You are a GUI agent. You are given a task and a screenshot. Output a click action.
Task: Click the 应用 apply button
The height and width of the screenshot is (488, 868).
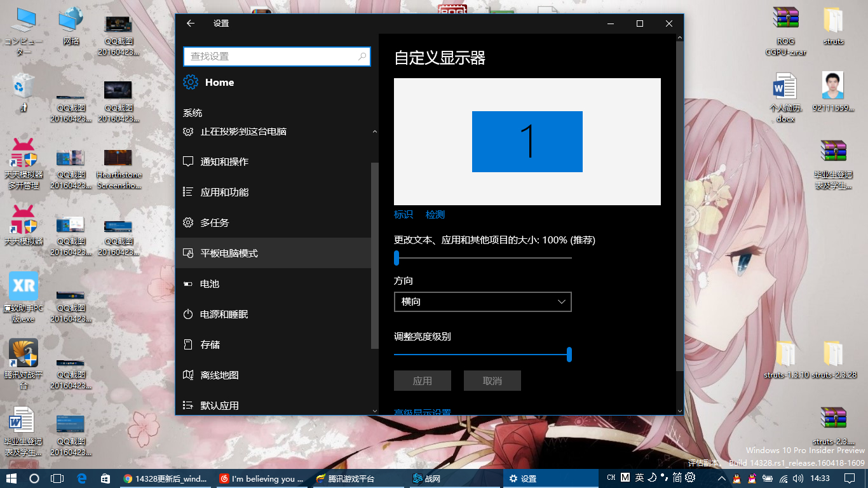tap(423, 381)
